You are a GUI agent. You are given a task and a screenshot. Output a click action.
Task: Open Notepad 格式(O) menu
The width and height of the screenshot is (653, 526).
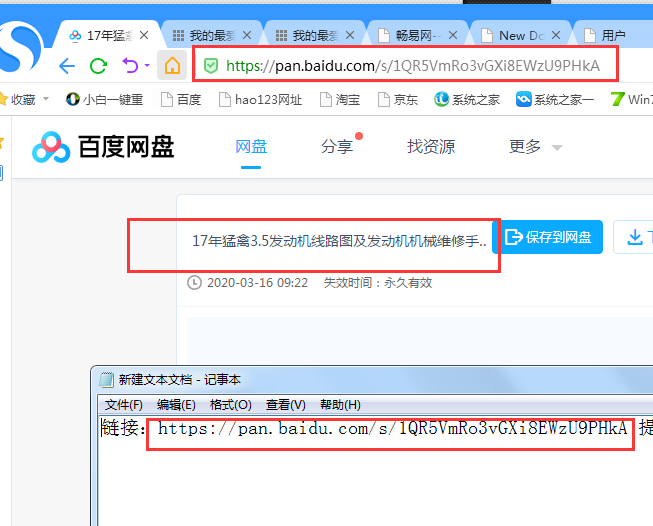[231, 404]
